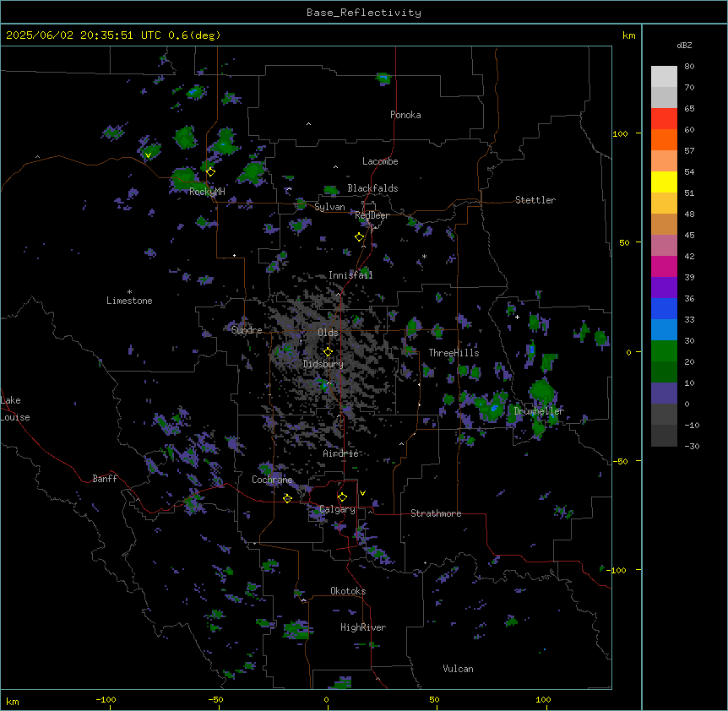Viewport: 728px width, 711px height.
Task: Click the RockyMH label
Action: coord(207,192)
